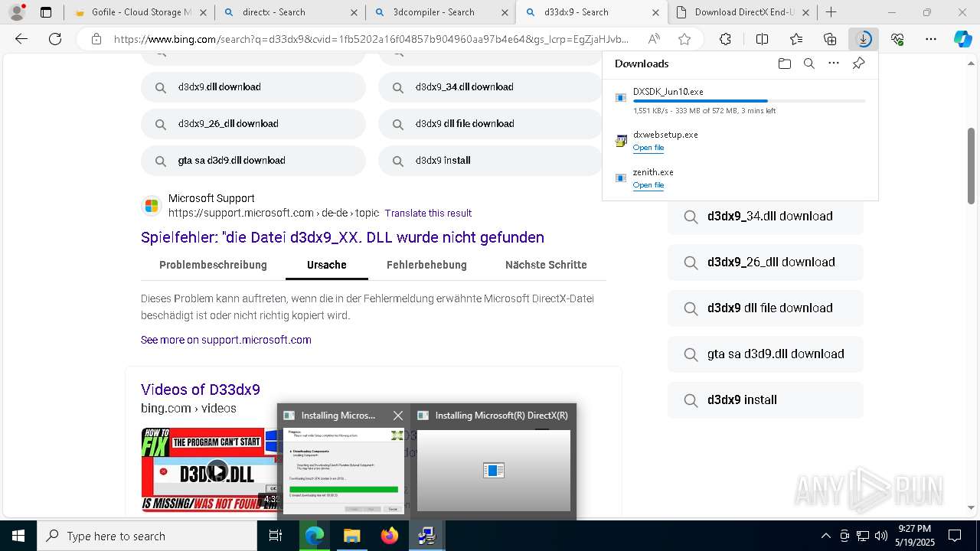
Task: Search suggestion d3dx9.dll download on left
Action: click(253, 87)
